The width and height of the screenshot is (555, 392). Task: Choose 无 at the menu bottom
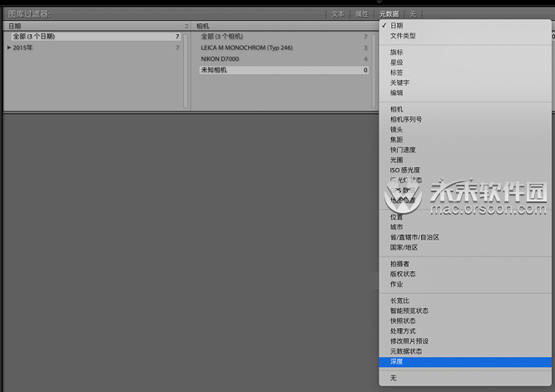pyautogui.click(x=465, y=378)
